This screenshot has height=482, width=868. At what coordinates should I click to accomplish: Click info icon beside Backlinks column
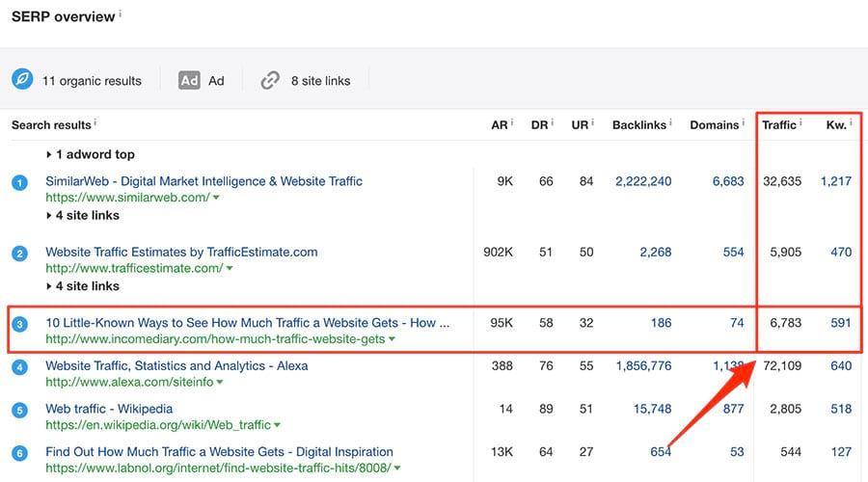(x=671, y=122)
